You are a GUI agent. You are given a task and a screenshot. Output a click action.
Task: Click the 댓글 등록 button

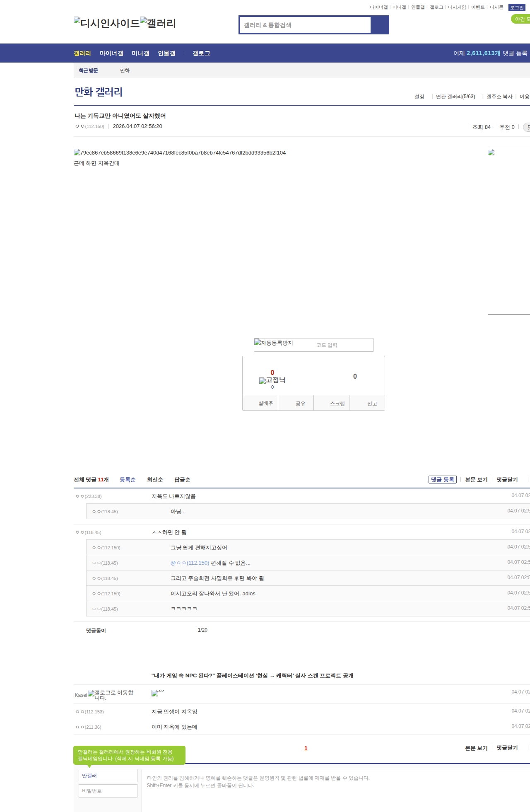click(x=442, y=480)
